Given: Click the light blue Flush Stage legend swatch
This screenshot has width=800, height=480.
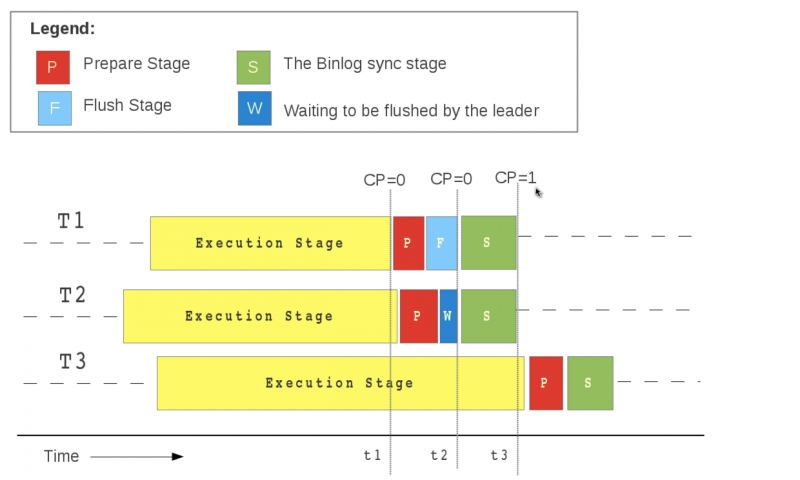Looking at the screenshot, I should tap(54, 108).
